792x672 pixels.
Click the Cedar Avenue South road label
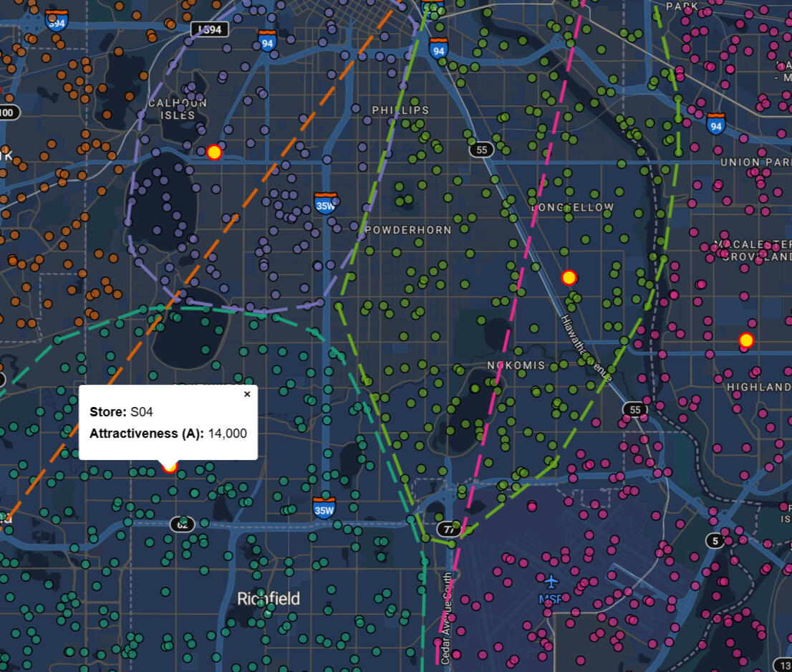click(445, 618)
